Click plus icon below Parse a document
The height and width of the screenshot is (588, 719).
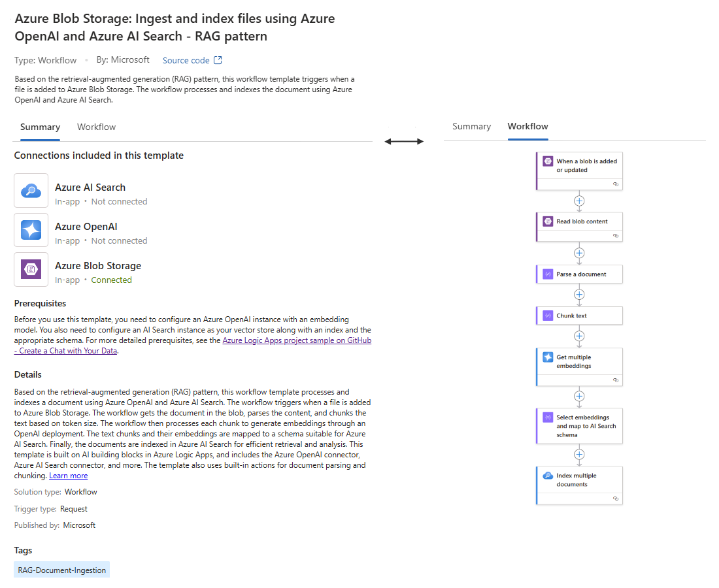pyautogui.click(x=579, y=295)
